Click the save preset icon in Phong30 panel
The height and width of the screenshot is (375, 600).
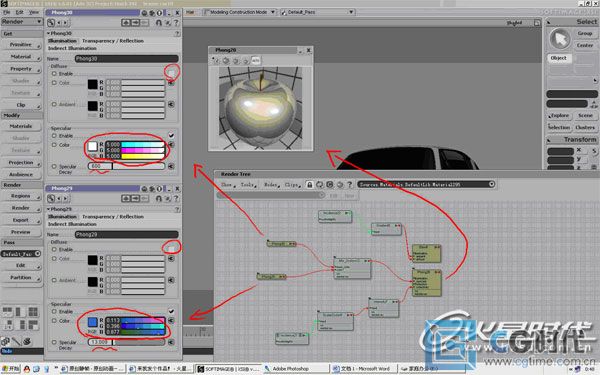(135, 23)
